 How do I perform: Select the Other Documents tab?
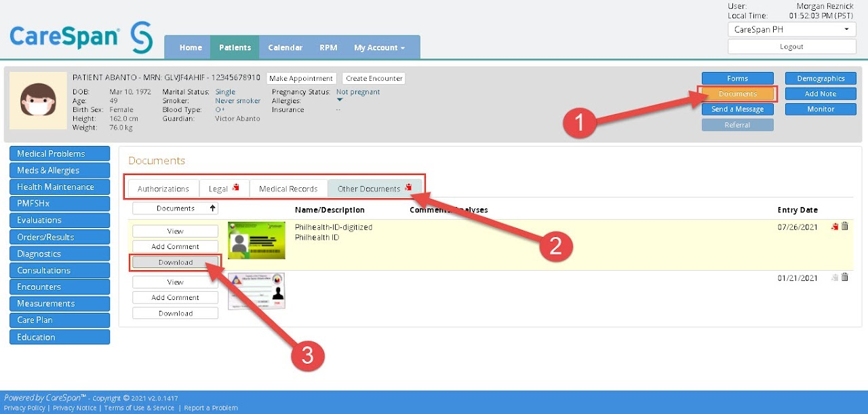point(374,189)
